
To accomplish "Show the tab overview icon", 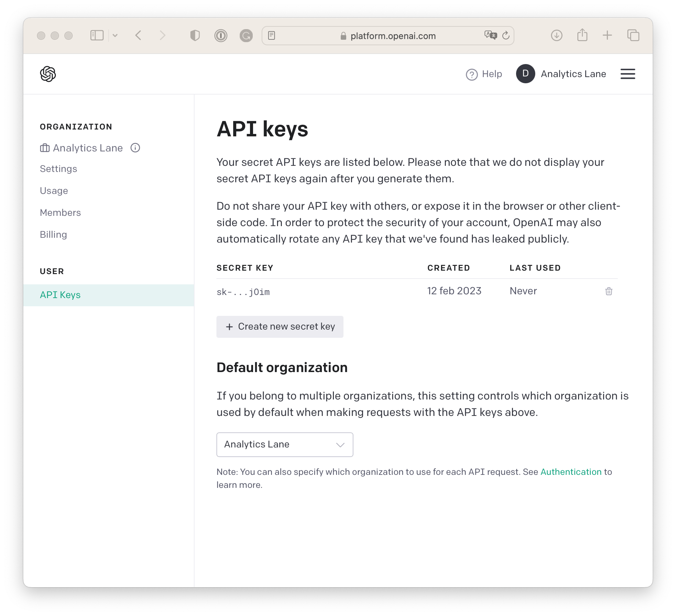I will tap(633, 35).
